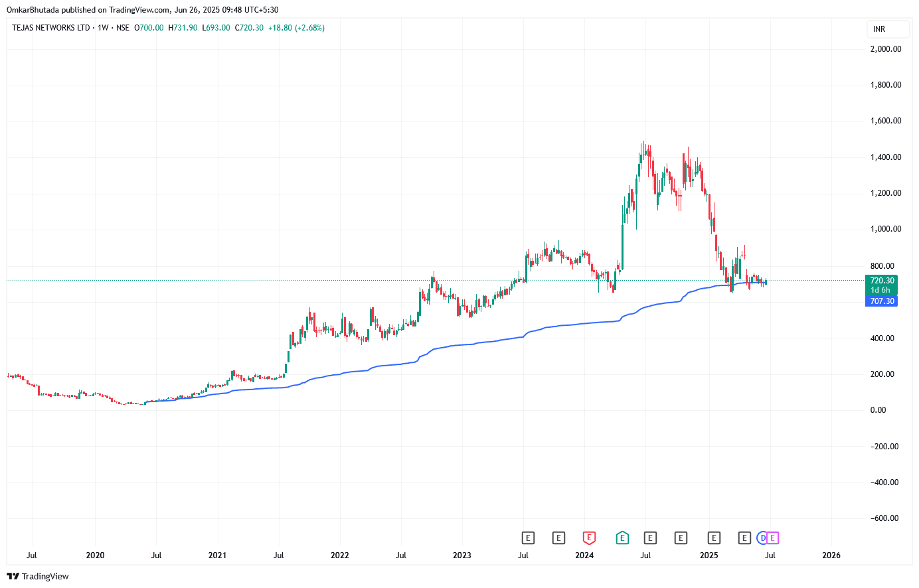Open the INR currency selector
Viewport: 919px width, 588px height.
coord(888,29)
